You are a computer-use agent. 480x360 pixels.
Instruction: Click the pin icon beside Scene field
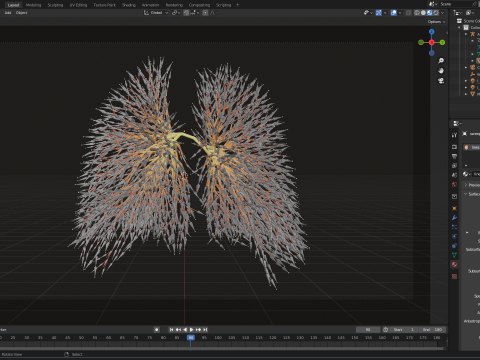coord(475,4)
